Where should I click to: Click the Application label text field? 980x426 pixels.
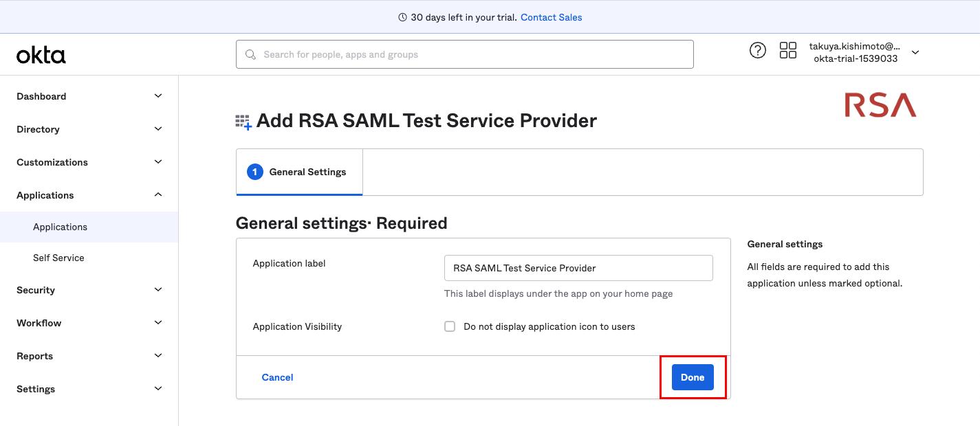click(x=578, y=268)
